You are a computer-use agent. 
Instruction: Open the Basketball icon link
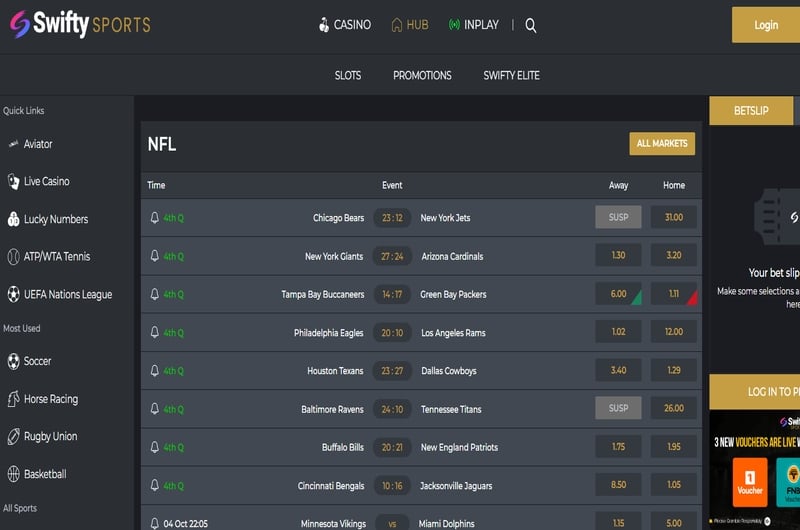(13, 474)
